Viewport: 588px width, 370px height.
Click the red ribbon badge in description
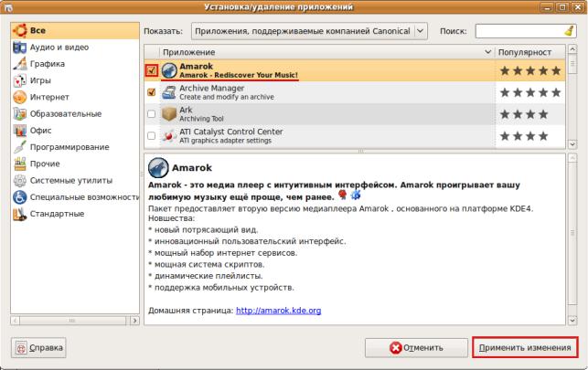tap(342, 195)
